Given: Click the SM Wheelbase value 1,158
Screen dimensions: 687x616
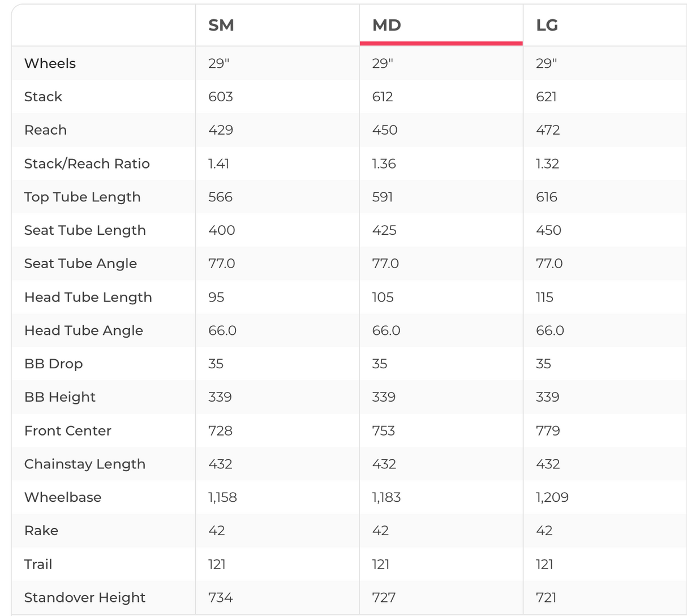Looking at the screenshot, I should (x=222, y=497).
